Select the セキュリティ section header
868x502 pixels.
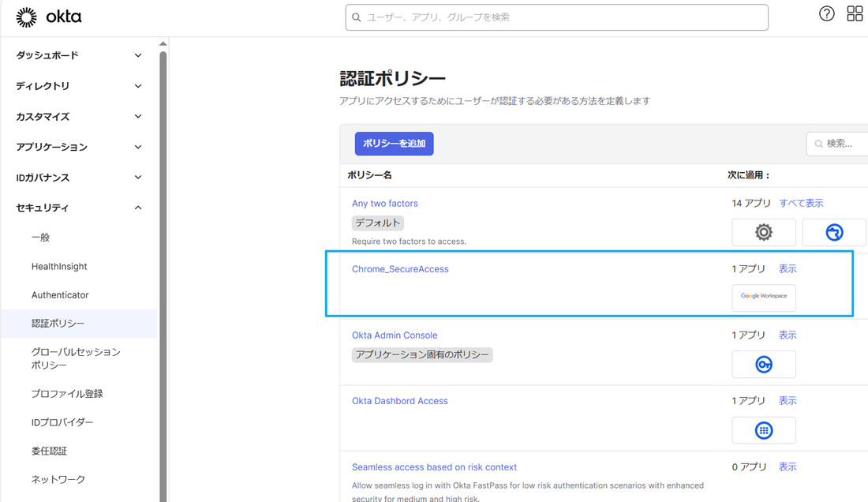click(x=42, y=208)
